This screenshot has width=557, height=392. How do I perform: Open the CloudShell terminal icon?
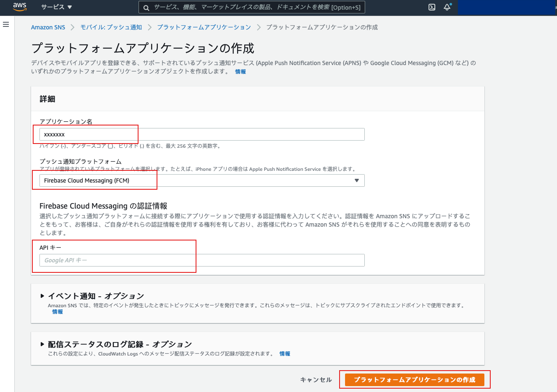coord(431,7)
